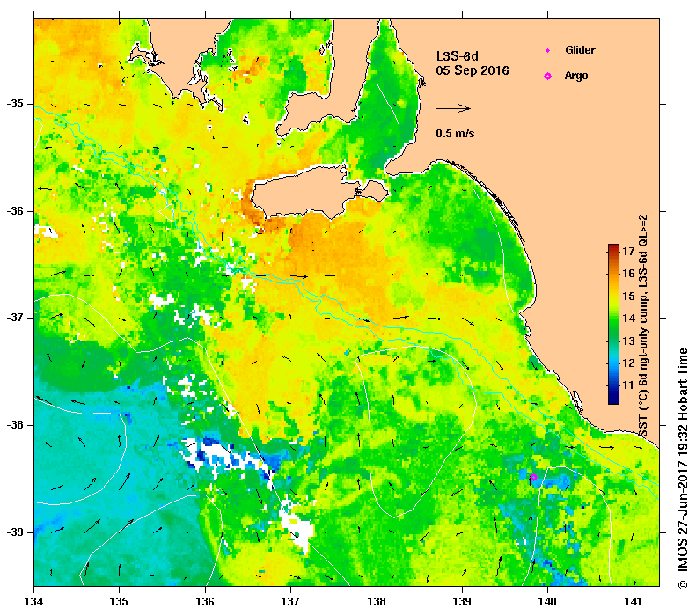Image resolution: width=696 pixels, height=616 pixels.
Task: Click the SST colorbar title text
Action: pyautogui.click(x=643, y=326)
